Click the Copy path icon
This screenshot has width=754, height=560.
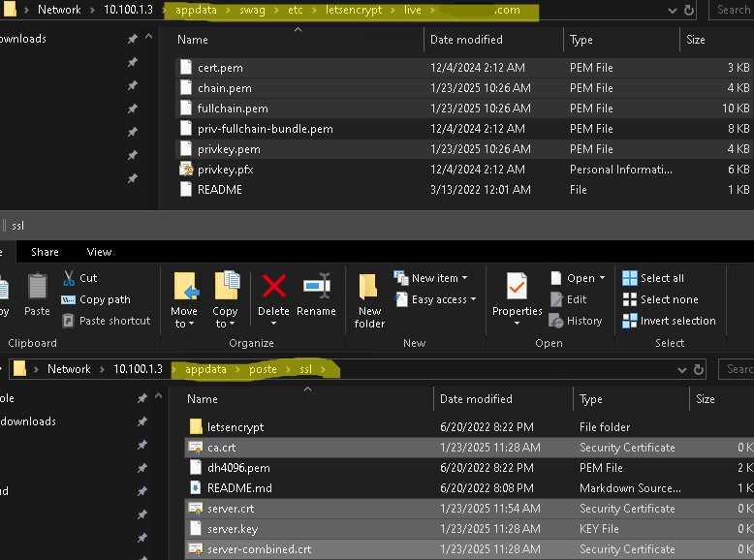coord(68,300)
